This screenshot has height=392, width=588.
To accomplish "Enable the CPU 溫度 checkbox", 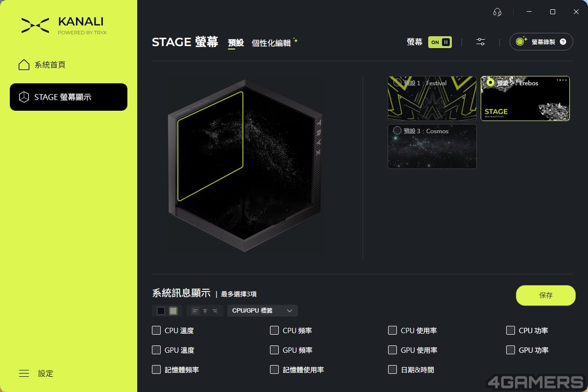I will point(156,330).
